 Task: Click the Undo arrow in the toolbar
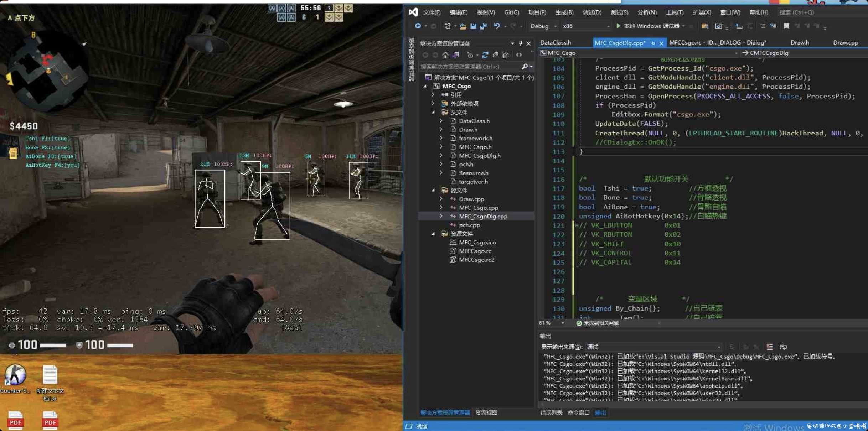click(497, 26)
